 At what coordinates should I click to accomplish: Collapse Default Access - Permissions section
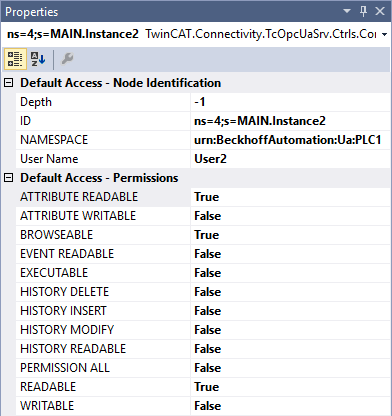coord(9,178)
